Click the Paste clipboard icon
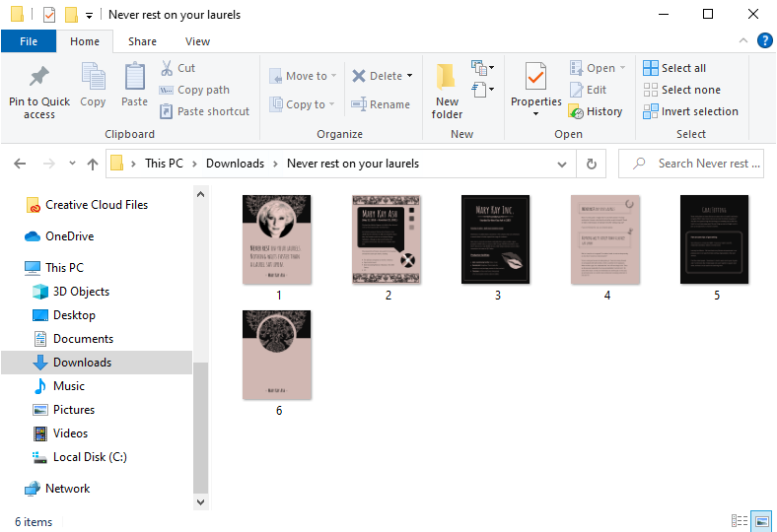The width and height of the screenshot is (777, 532). [x=134, y=85]
